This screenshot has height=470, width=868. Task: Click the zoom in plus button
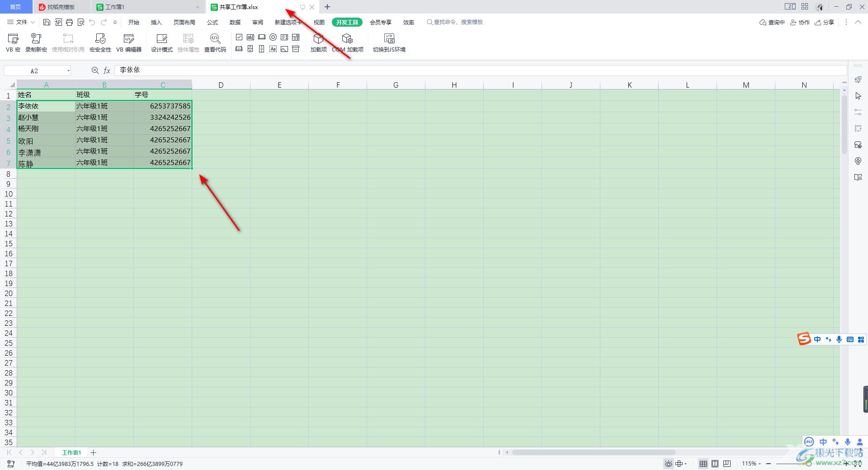[846, 464]
